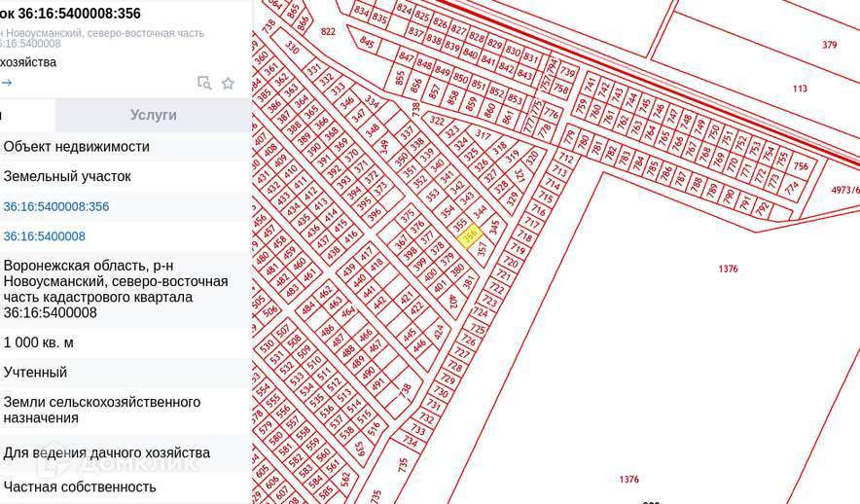Click parcel 712 on the map
This screenshot has height=504, width=860.
coord(565,160)
